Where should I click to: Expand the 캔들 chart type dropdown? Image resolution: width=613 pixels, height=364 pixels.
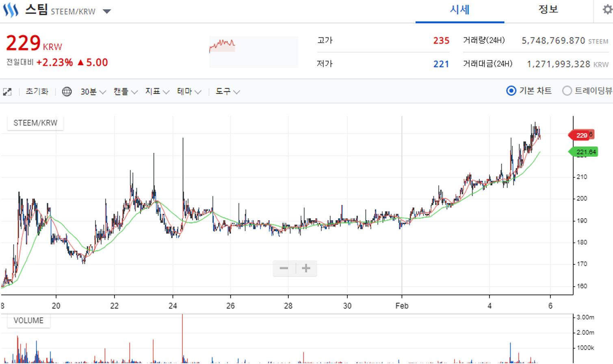click(x=125, y=92)
